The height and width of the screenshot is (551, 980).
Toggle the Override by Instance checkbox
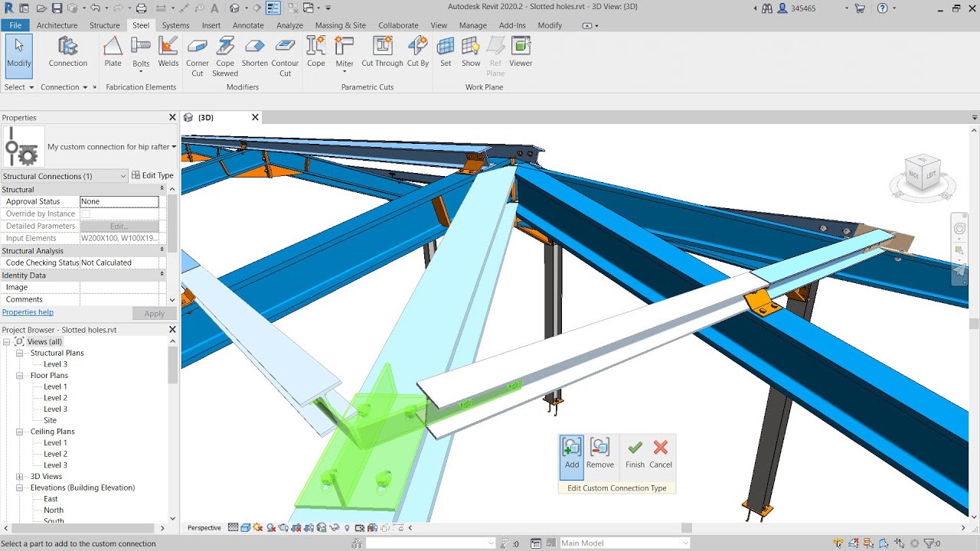click(x=85, y=214)
